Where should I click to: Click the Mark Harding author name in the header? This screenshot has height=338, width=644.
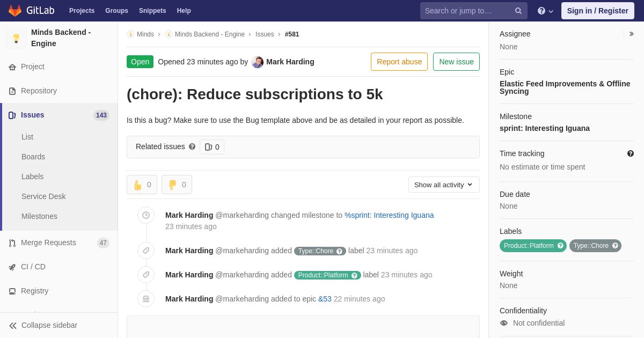click(x=290, y=62)
